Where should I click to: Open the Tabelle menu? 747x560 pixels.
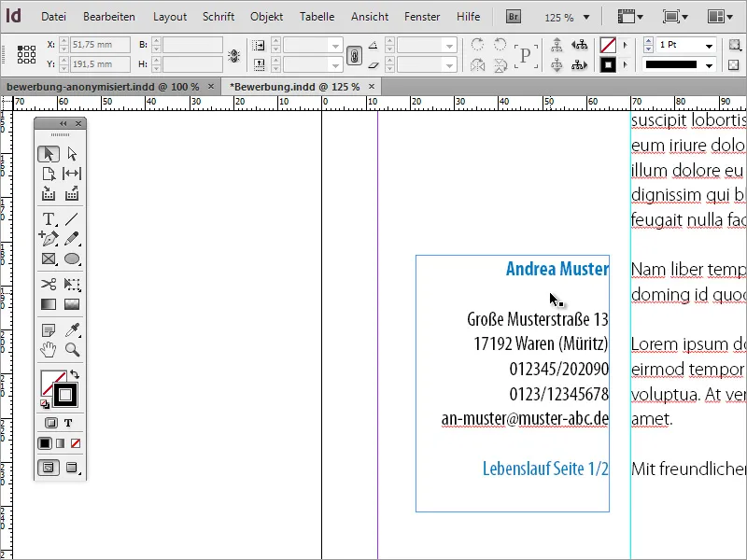tap(317, 17)
